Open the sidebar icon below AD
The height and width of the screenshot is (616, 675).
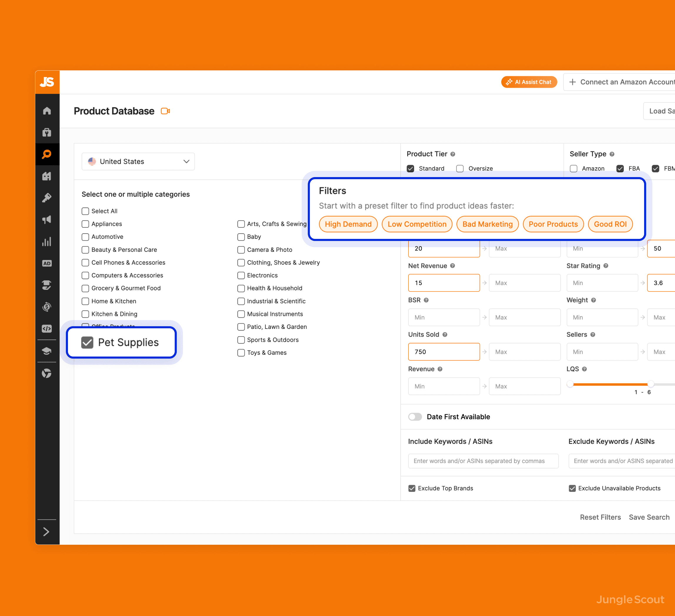point(47,285)
